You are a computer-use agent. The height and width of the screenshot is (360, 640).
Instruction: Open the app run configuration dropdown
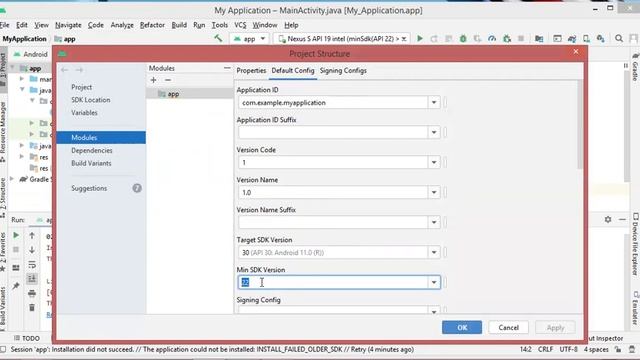tap(249, 39)
